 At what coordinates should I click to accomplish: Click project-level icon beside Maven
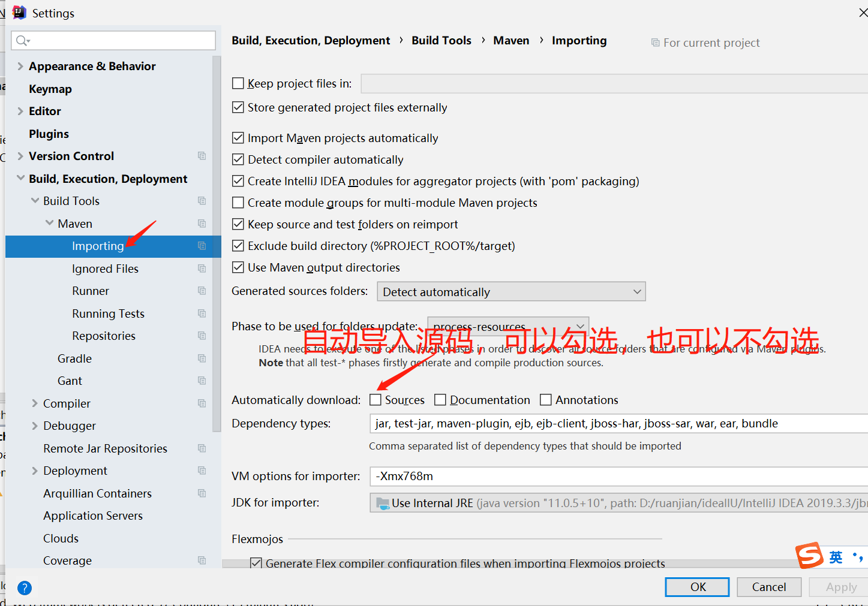[x=202, y=224]
